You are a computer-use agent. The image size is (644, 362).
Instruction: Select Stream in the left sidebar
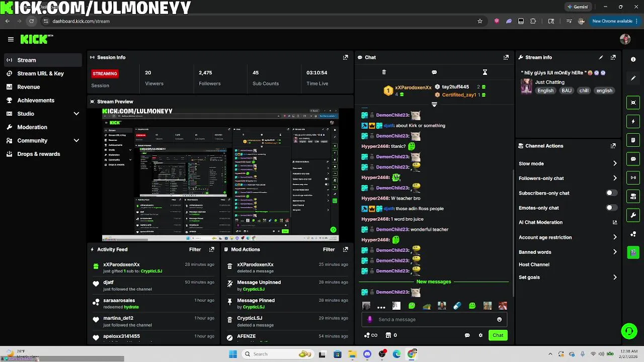tap(42, 60)
